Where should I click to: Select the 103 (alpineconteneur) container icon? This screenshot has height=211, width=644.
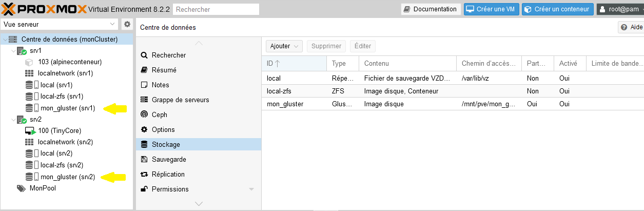[x=29, y=62]
